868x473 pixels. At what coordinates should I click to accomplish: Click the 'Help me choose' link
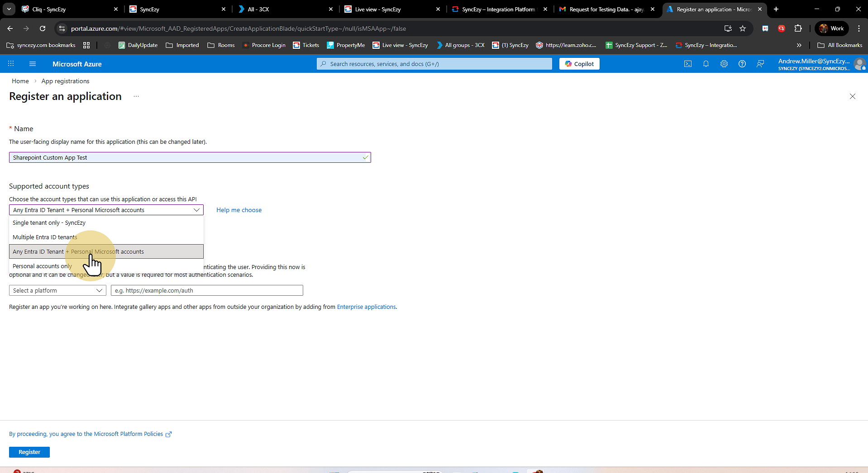pos(238,210)
